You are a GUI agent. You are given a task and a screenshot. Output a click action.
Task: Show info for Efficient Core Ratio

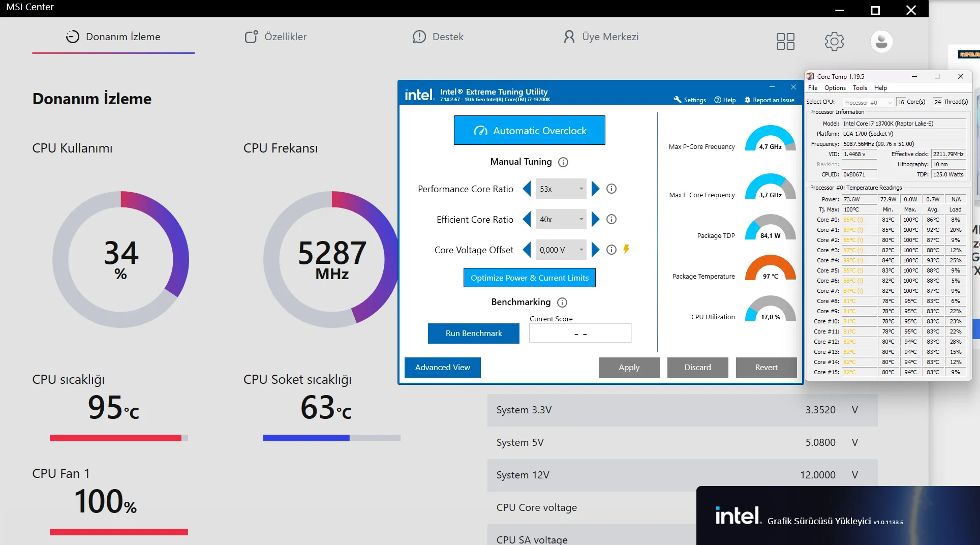coord(611,219)
